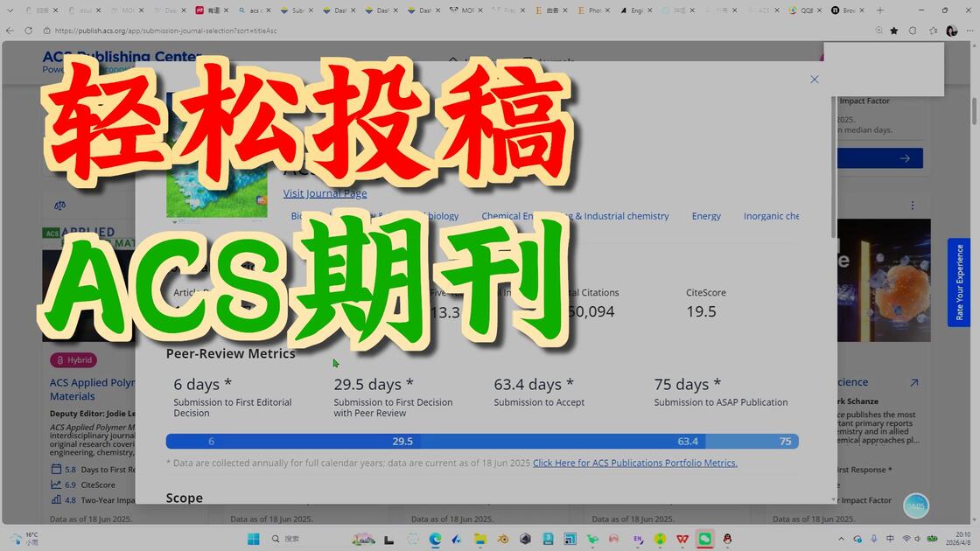Open WPS Office from the taskbar
Screen dimensions: 980x551
(682, 539)
